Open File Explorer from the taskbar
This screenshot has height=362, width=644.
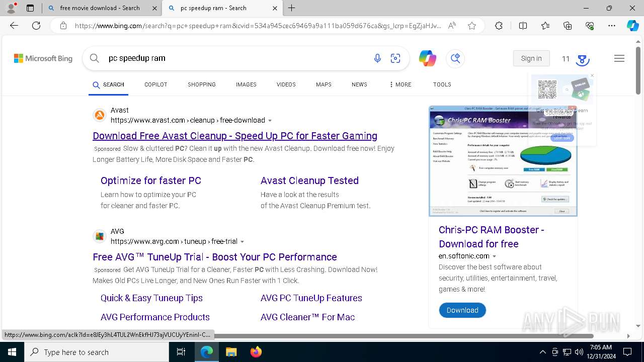231,352
